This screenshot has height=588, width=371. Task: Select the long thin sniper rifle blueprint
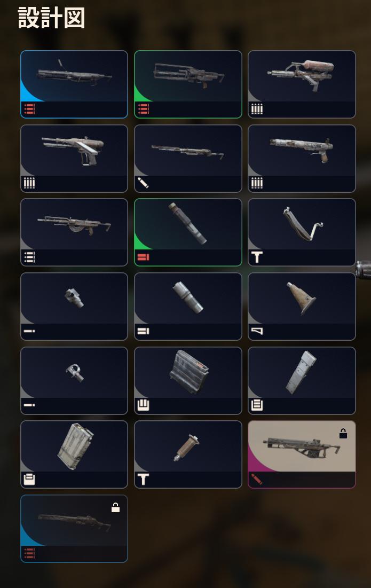pyautogui.click(x=188, y=159)
